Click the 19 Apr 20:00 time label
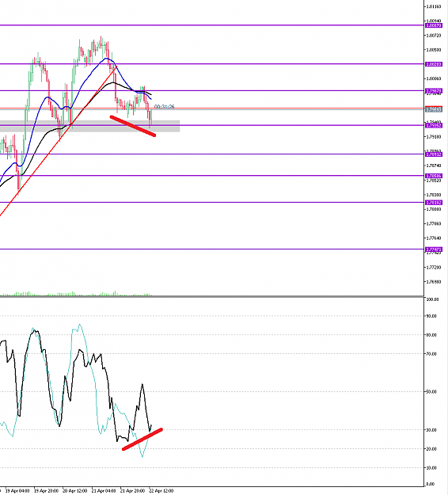The image size is (448, 495). 46,491
